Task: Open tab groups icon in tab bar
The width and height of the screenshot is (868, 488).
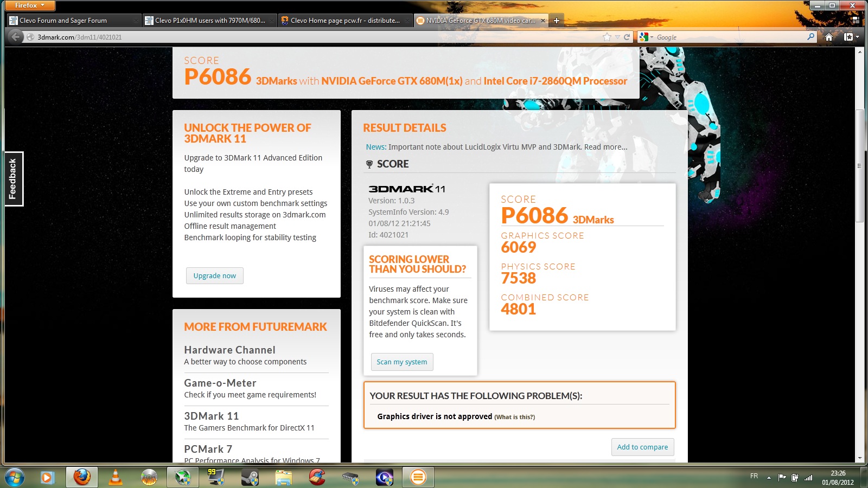Action: pos(856,20)
